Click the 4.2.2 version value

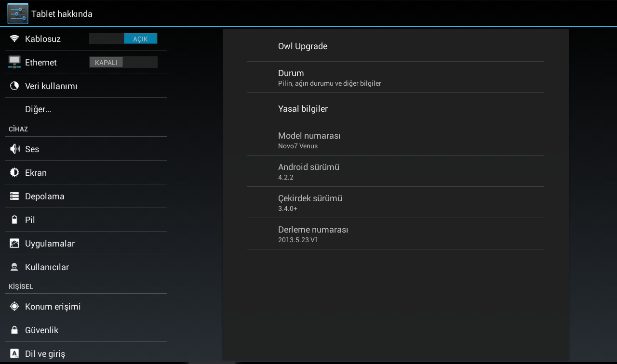286,177
